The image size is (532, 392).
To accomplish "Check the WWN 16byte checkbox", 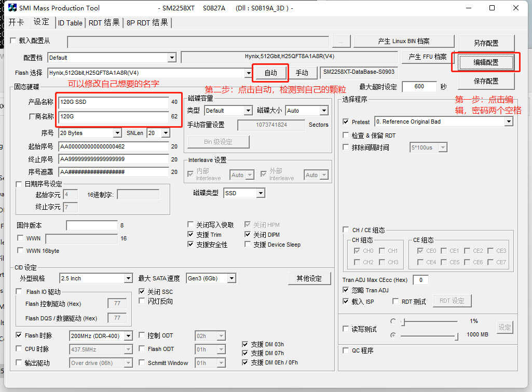I will [x=20, y=250].
